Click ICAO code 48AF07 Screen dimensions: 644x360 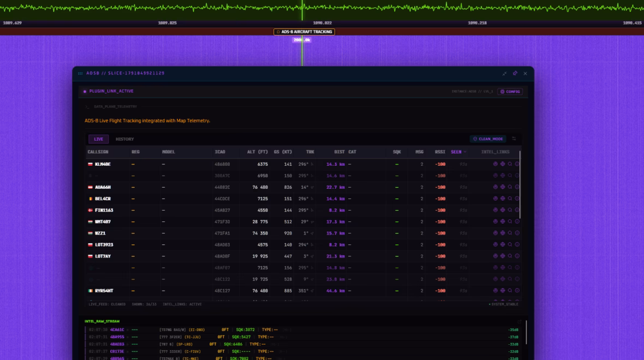tap(222, 268)
